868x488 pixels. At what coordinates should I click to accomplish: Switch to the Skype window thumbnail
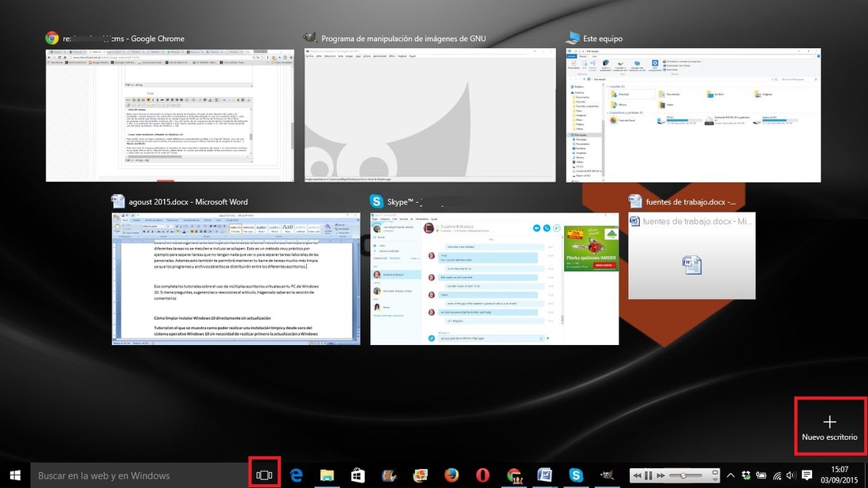(494, 279)
